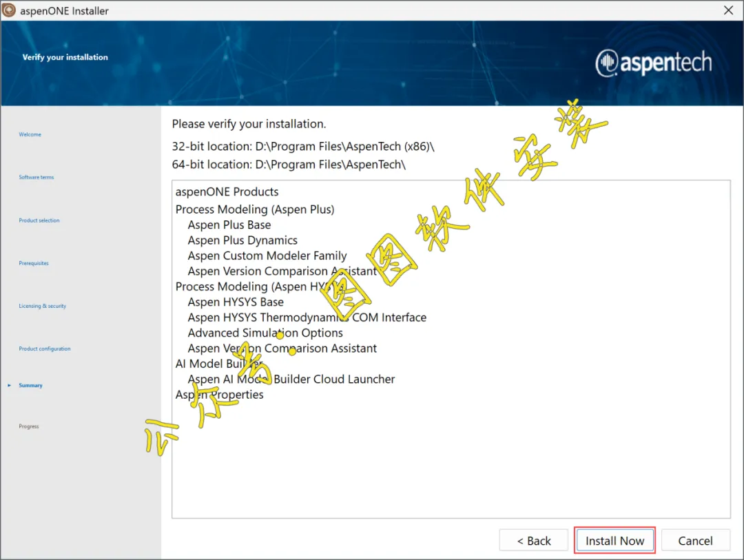Open Licensing & security step
This screenshot has width=744, height=560.
pyautogui.click(x=43, y=306)
